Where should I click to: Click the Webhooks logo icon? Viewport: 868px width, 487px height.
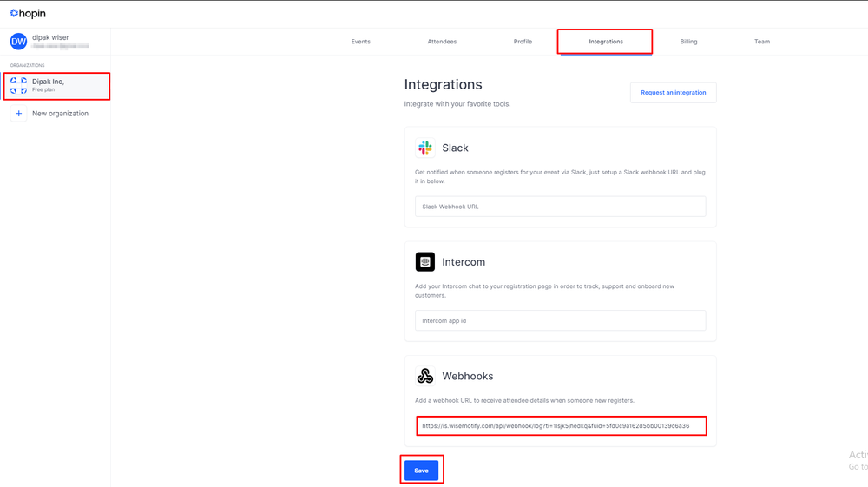pyautogui.click(x=425, y=376)
